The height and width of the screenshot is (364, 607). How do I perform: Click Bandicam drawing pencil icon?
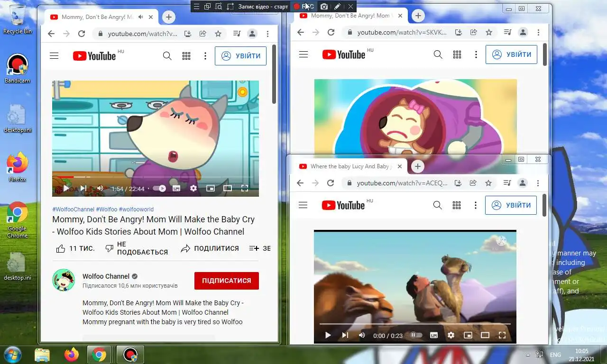337,6
